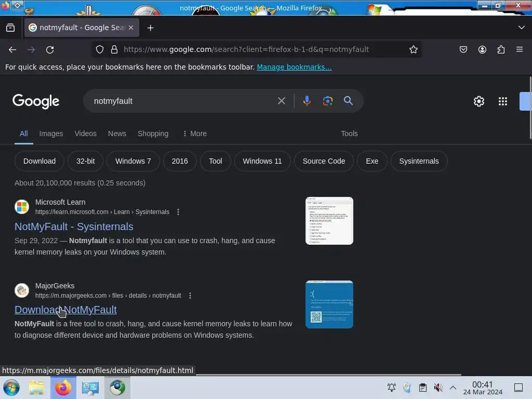Bookmark this page with the star icon
Image resolution: width=532 pixels, height=399 pixels.
coord(413,49)
